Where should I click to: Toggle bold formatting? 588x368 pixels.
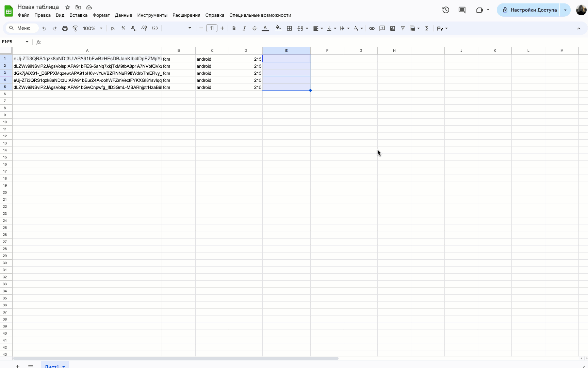(x=234, y=28)
